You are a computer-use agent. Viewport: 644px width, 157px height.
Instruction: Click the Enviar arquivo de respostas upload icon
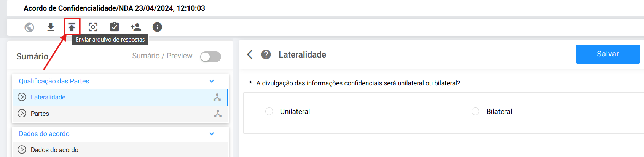pos(72,27)
